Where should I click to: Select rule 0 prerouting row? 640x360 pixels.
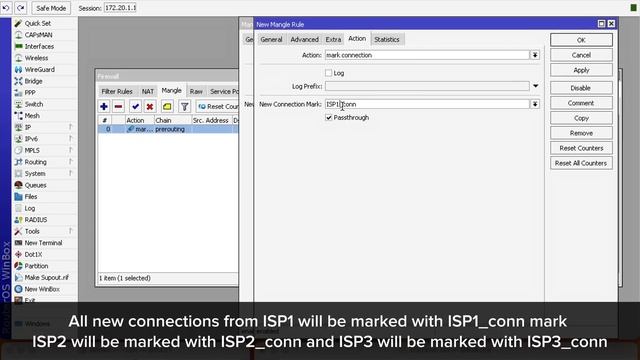pos(168,129)
